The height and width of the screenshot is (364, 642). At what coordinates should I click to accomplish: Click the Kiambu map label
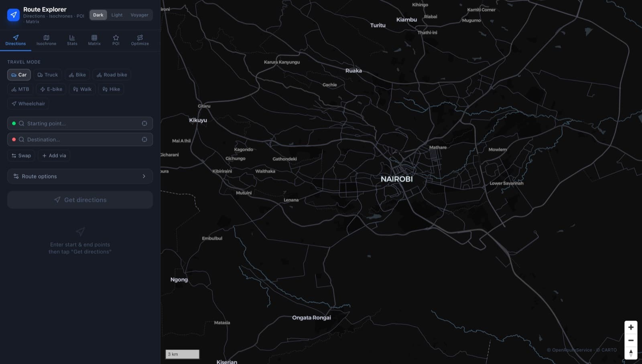click(406, 19)
